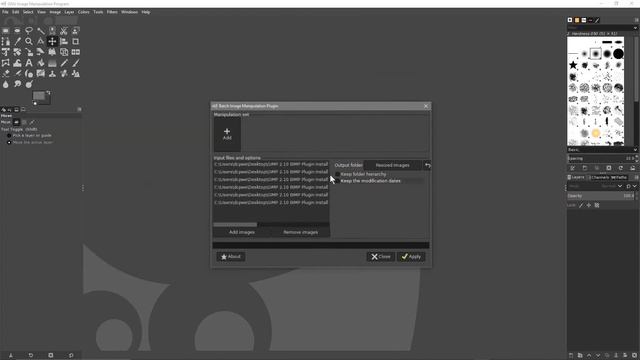Select the Smudge tool
Image resolution: width=640 pixels, height=360 pixels.
(17, 84)
